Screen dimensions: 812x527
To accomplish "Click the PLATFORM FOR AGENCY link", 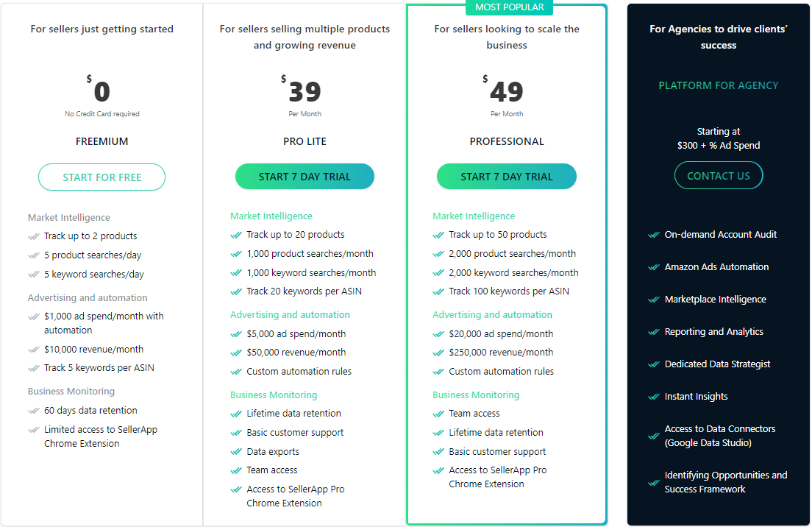I will tap(718, 85).
